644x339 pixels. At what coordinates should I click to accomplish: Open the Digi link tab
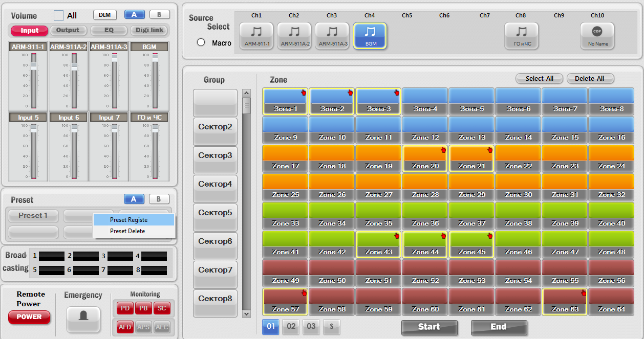point(149,30)
